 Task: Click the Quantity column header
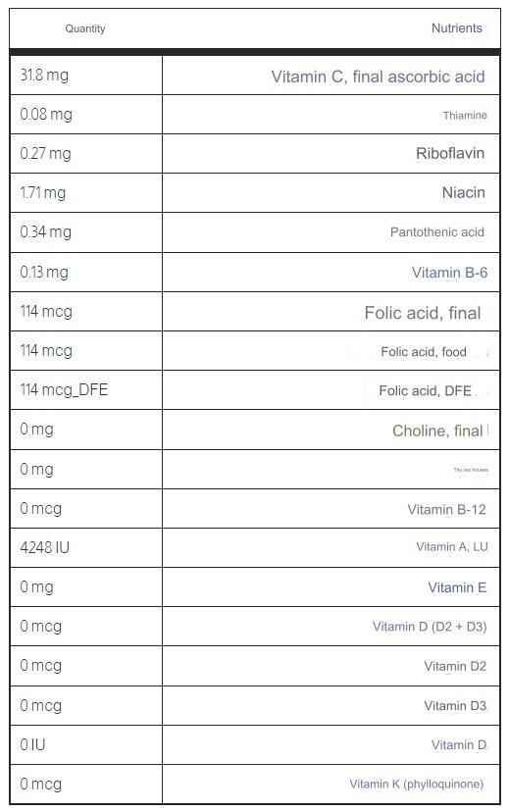point(85,29)
